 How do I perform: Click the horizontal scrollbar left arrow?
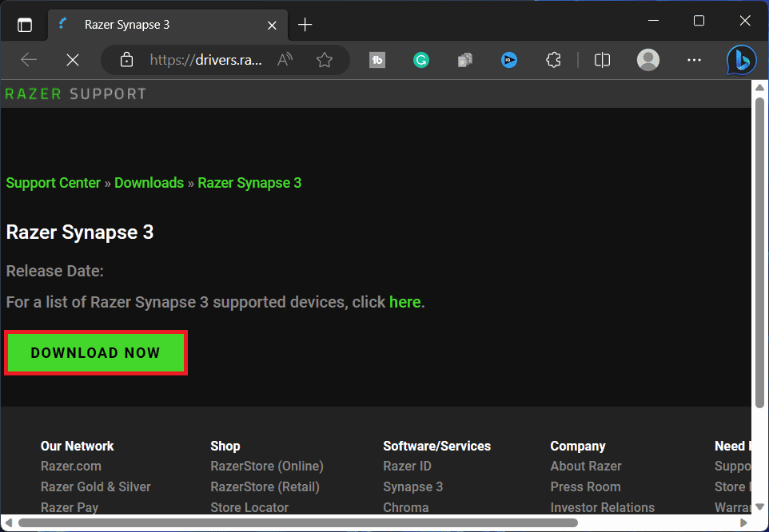(8, 522)
